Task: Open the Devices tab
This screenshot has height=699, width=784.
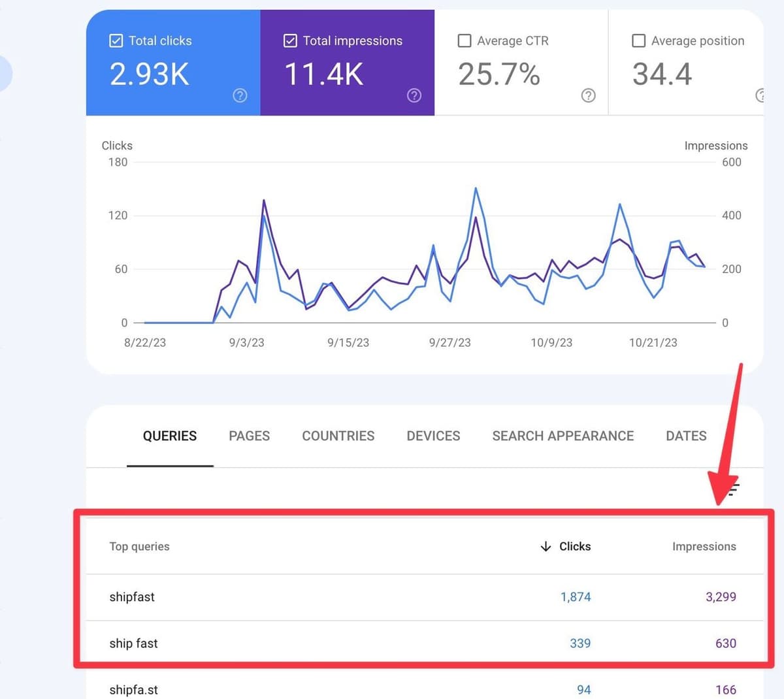Action: tap(433, 436)
